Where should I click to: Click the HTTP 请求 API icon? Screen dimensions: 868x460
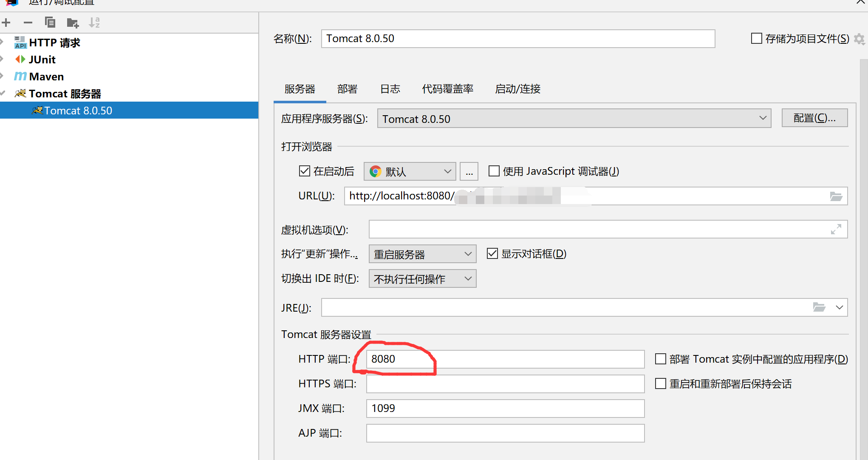[20, 43]
